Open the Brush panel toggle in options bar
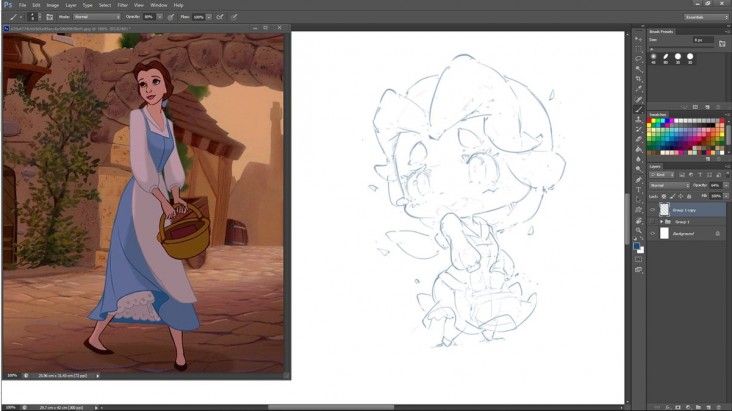This screenshot has width=732, height=411. 49,17
